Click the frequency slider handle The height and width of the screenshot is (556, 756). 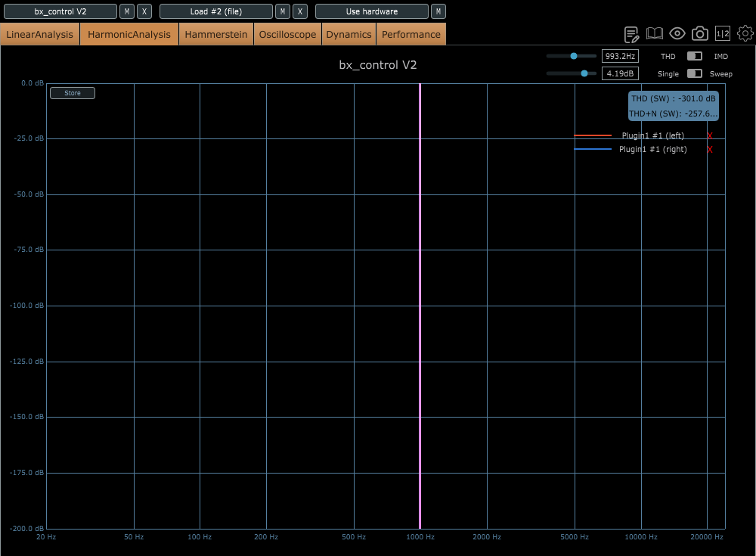574,56
